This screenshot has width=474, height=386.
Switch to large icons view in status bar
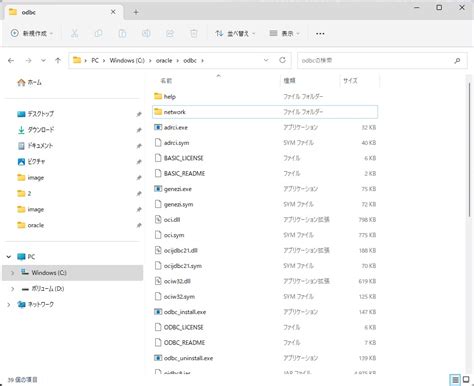point(466,379)
